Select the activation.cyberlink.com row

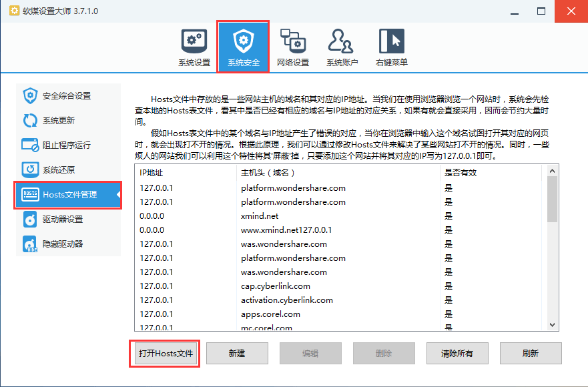tap(338, 300)
